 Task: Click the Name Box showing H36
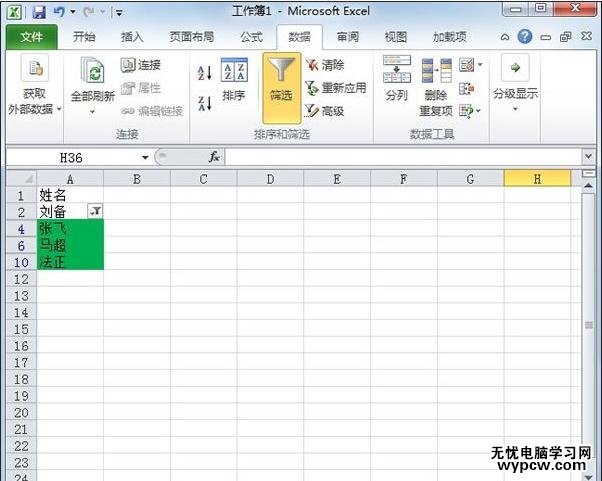coord(71,157)
